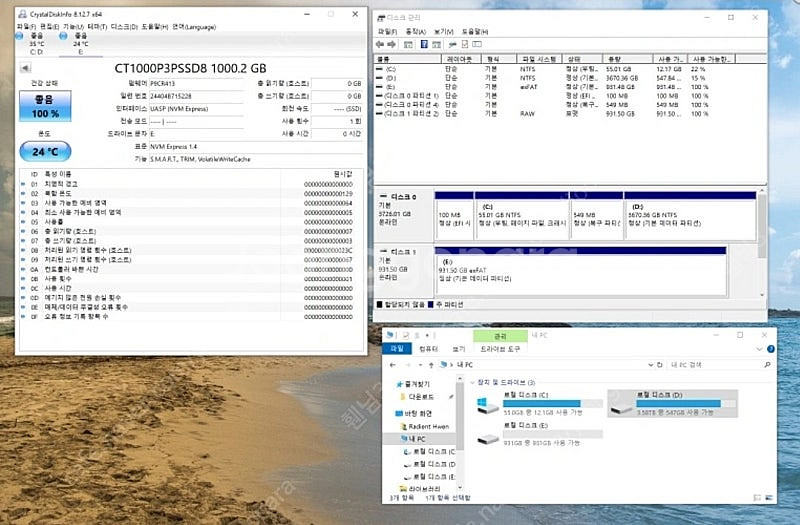Open the 언어(Language) menu in CrystalDiskInfo
The height and width of the screenshot is (525, 800).
[x=194, y=27]
